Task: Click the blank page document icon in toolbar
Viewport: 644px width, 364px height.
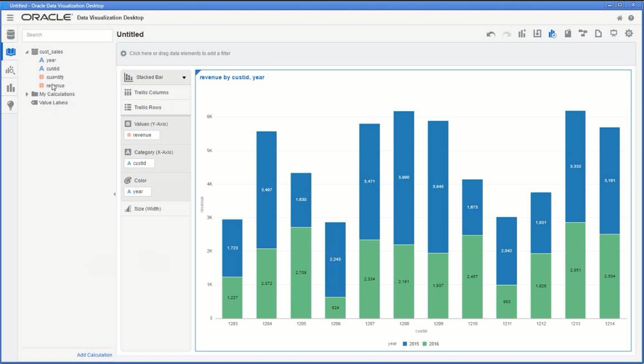Action: click(598, 33)
